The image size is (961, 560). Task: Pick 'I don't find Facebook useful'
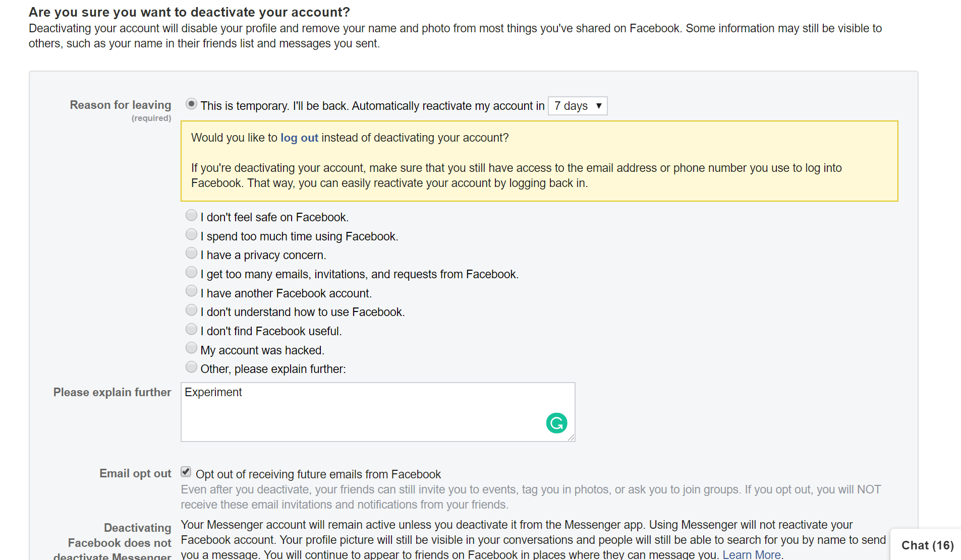[x=191, y=330]
